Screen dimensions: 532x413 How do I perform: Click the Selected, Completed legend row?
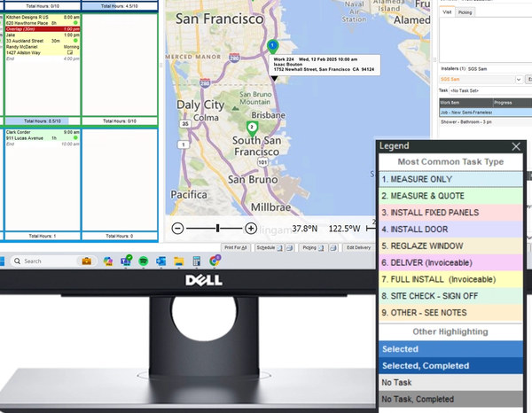click(x=450, y=365)
